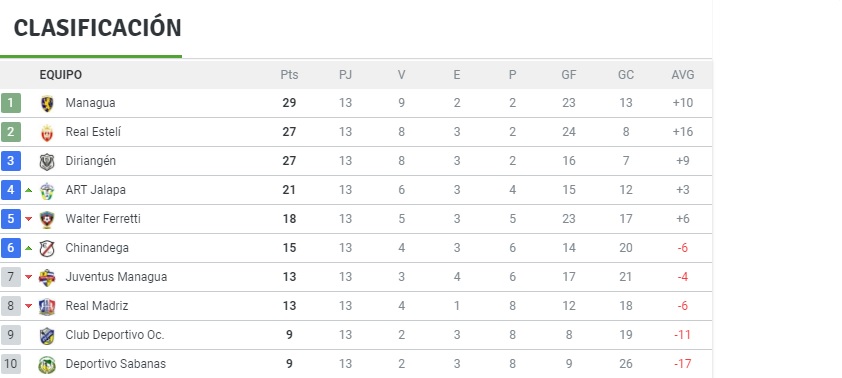The width and height of the screenshot is (842, 378).
Task: Open the Real Estelí team page
Action: (93, 132)
